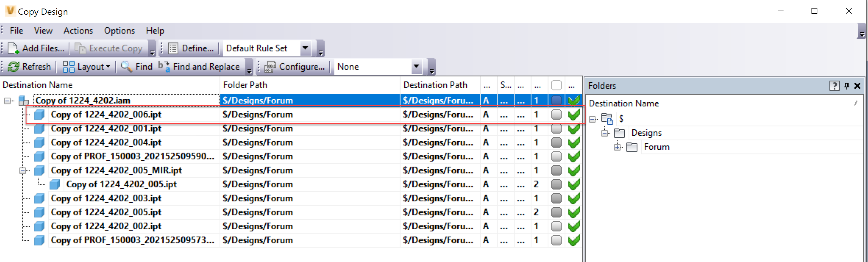Click the vault root $ icon
This screenshot has height=262, width=868.
coord(607,119)
